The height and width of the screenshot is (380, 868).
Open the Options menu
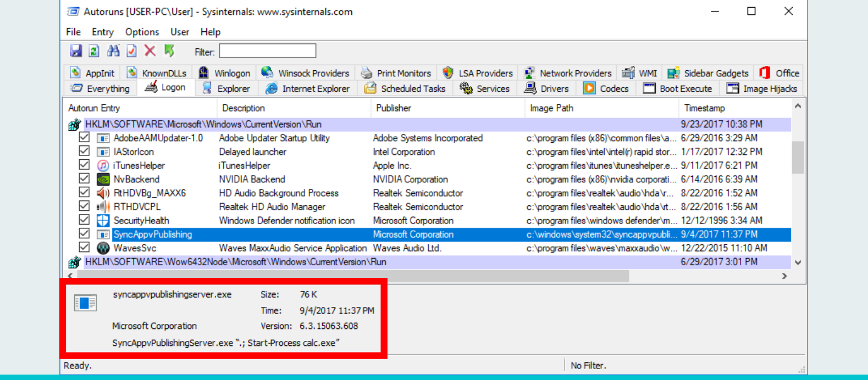click(142, 32)
